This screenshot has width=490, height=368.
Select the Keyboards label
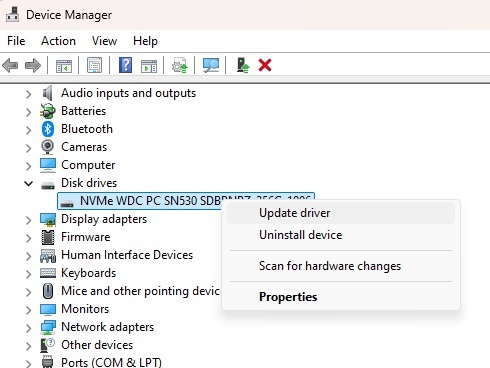click(x=89, y=273)
